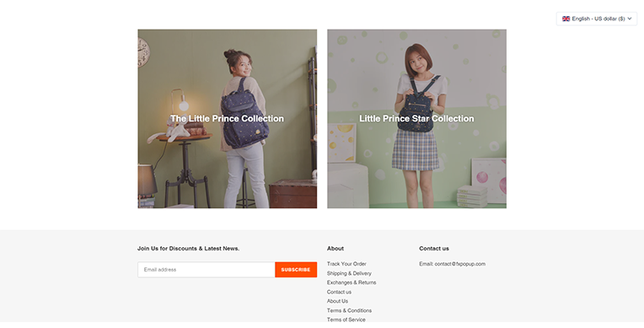The image size is (644, 328).
Task: Click the About footer heading
Action: [x=335, y=248]
